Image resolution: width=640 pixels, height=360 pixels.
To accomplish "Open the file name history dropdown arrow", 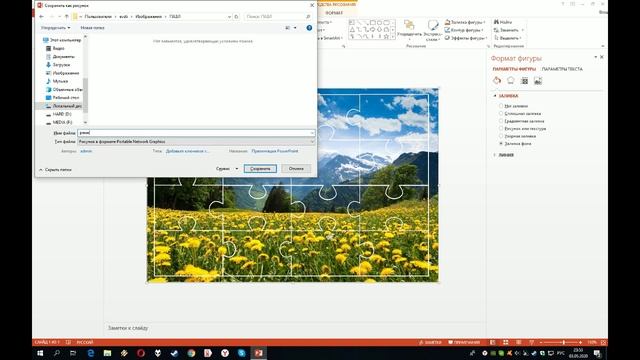I will tap(312, 133).
